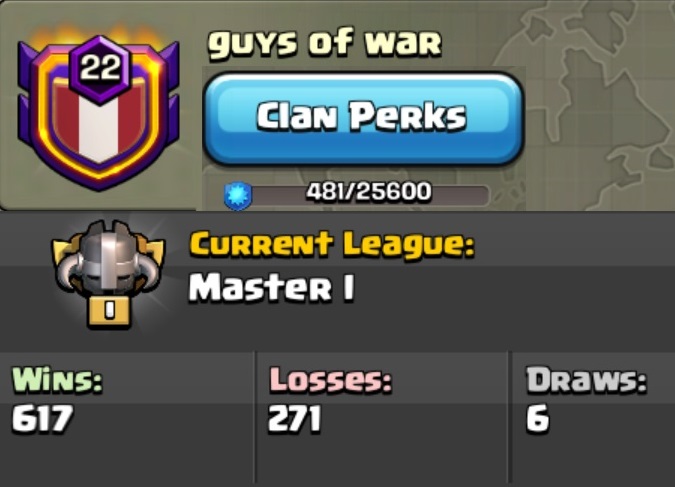Viewport: 675px width, 487px height.
Task: Select the Wins label
Action: pyautogui.click(x=57, y=379)
